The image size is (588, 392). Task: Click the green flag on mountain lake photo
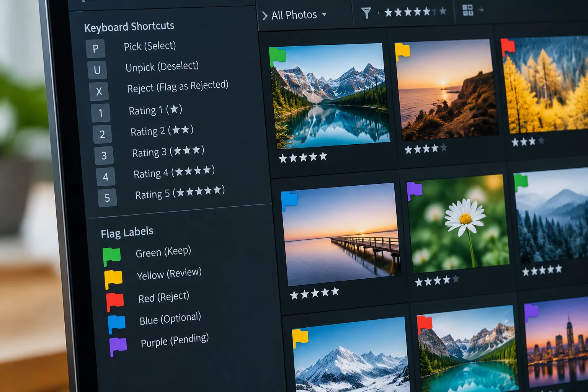pos(278,57)
